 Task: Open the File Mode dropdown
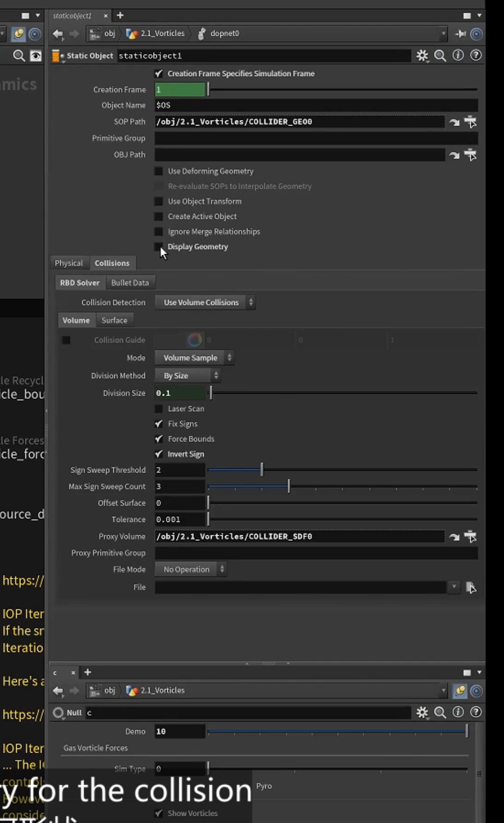[x=191, y=569]
